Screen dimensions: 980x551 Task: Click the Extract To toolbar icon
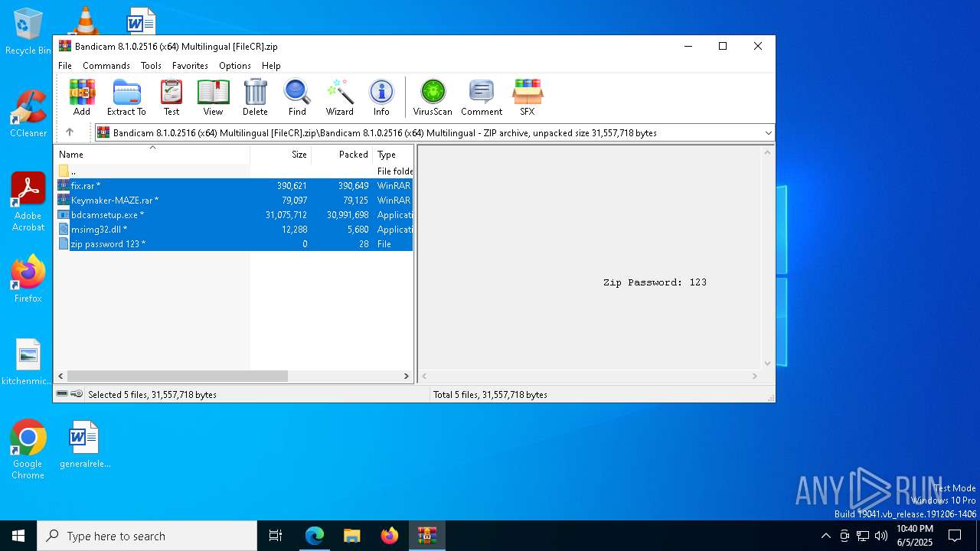pyautogui.click(x=126, y=97)
